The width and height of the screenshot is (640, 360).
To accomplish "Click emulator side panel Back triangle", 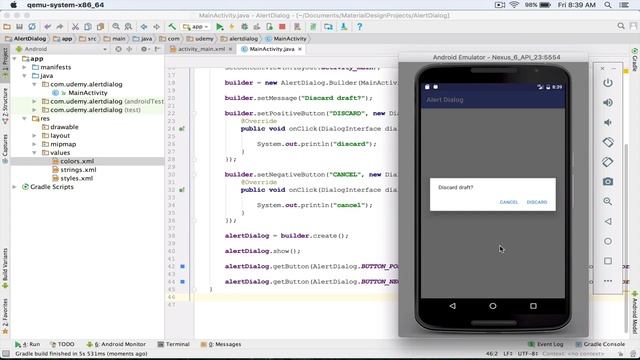I will [x=608, y=221].
